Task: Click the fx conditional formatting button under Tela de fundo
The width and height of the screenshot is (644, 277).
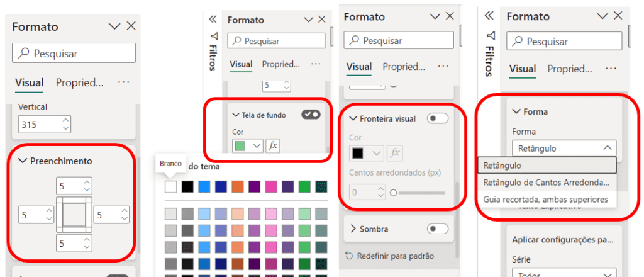Action: 273,145
